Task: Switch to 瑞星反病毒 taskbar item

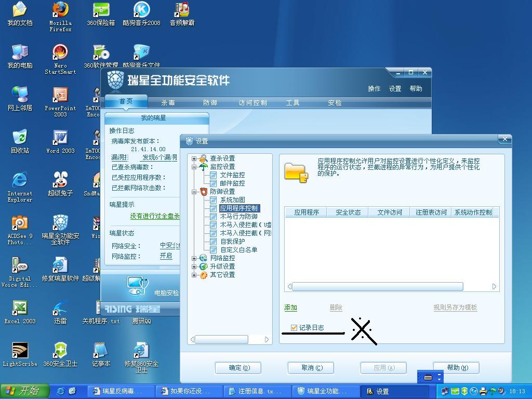Action: 122,391
